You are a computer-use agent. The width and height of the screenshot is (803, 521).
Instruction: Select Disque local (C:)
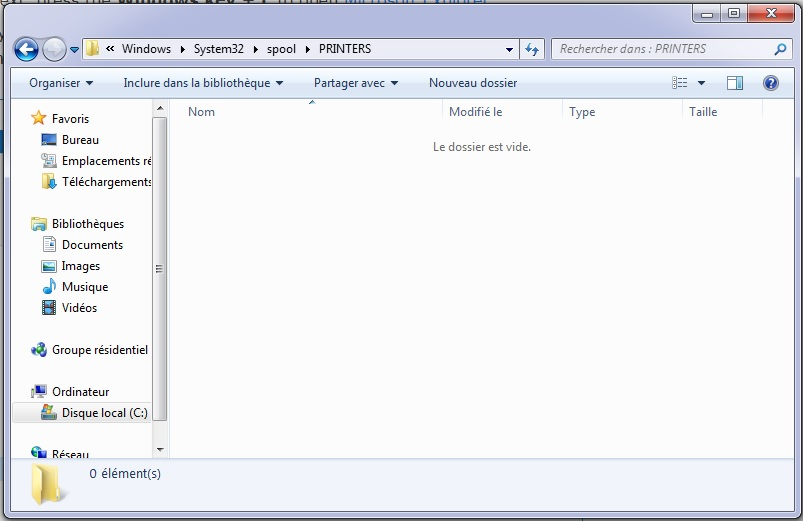104,413
